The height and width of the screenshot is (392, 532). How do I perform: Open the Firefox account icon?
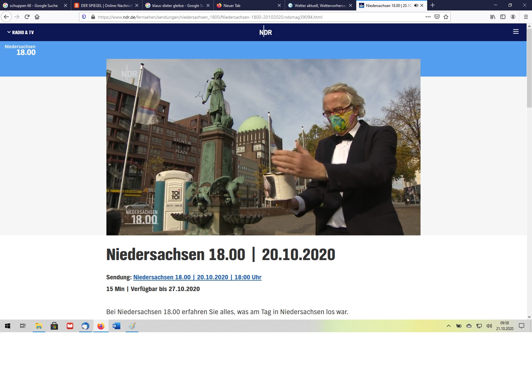tap(513, 17)
